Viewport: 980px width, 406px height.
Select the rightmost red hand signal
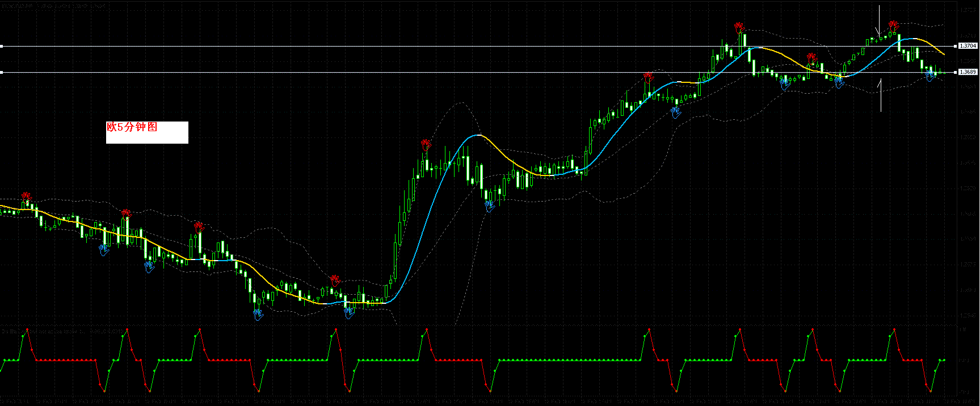point(894,26)
